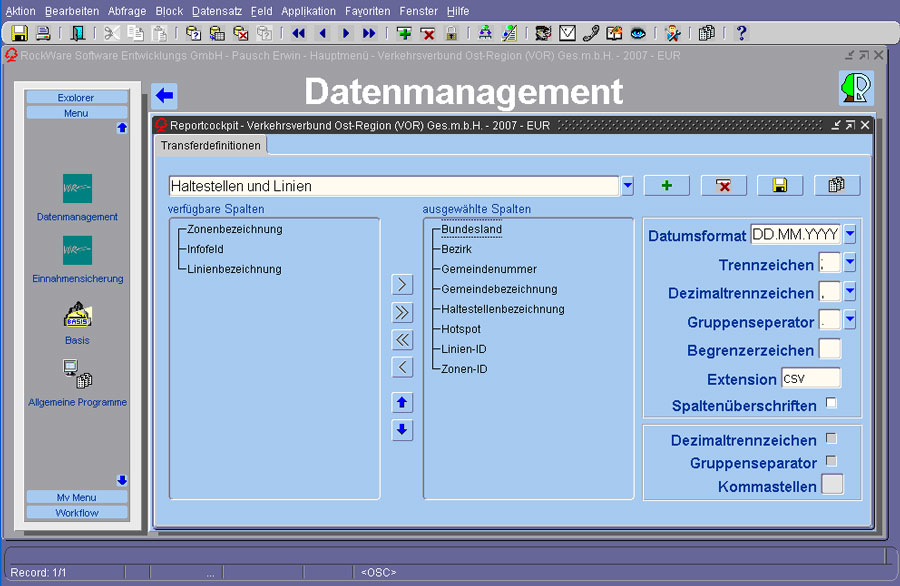
Task: Open the Datumsformat dropdown arrow
Action: point(850,234)
